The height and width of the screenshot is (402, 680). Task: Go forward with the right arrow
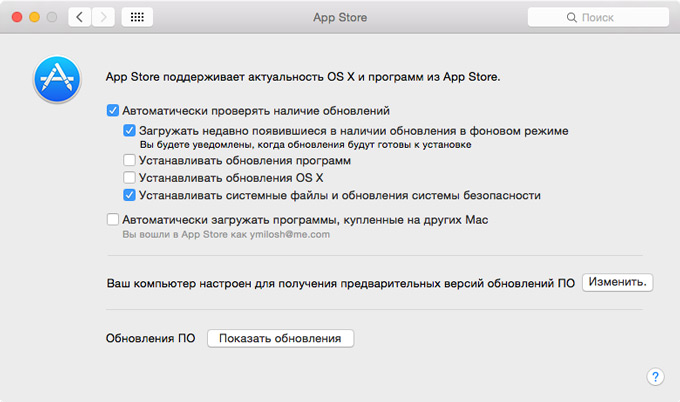click(x=101, y=17)
